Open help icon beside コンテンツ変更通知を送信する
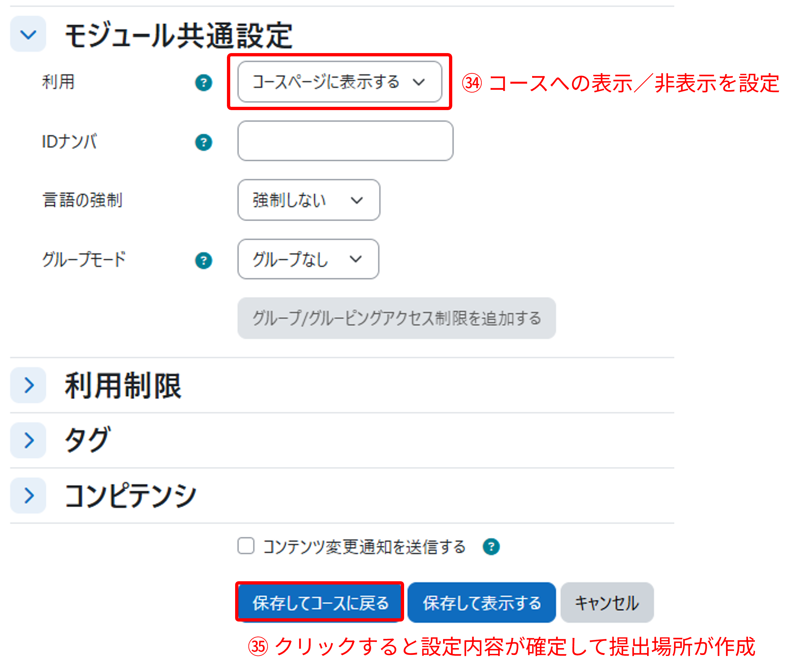Viewport: 802px width, 672px height. click(491, 546)
